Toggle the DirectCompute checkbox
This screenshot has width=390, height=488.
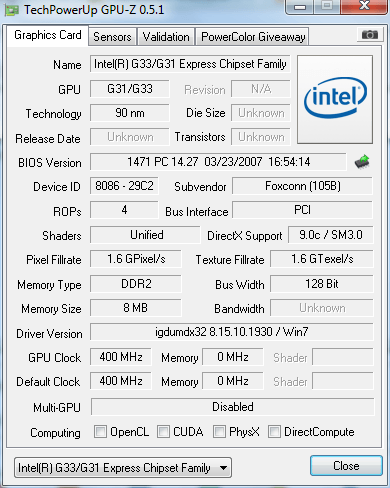click(274, 431)
